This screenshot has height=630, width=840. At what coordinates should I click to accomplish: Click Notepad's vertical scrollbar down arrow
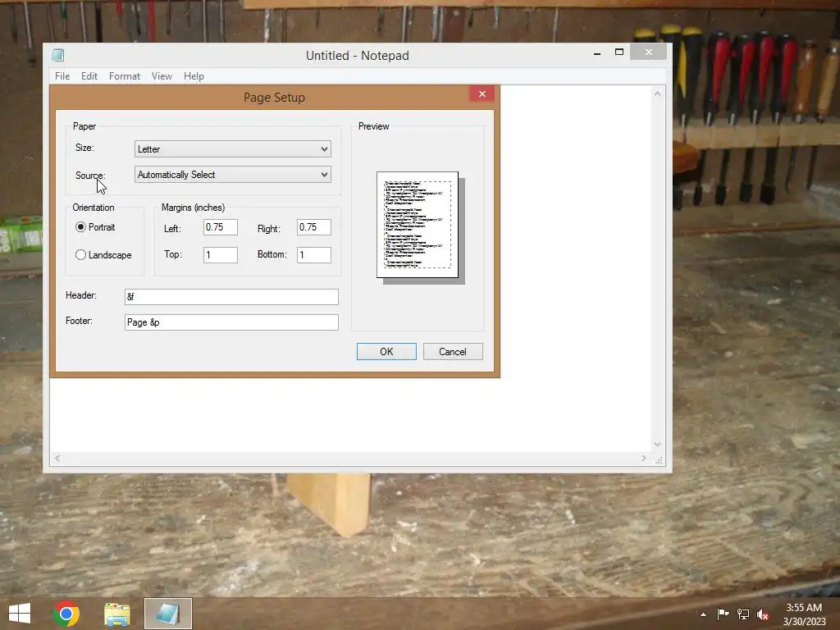point(657,444)
